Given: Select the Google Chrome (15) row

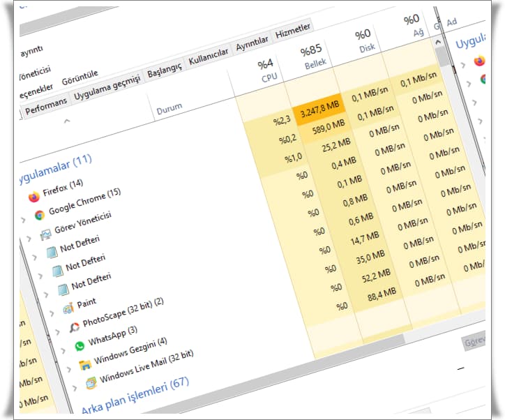Looking at the screenshot, I should 84,202.
